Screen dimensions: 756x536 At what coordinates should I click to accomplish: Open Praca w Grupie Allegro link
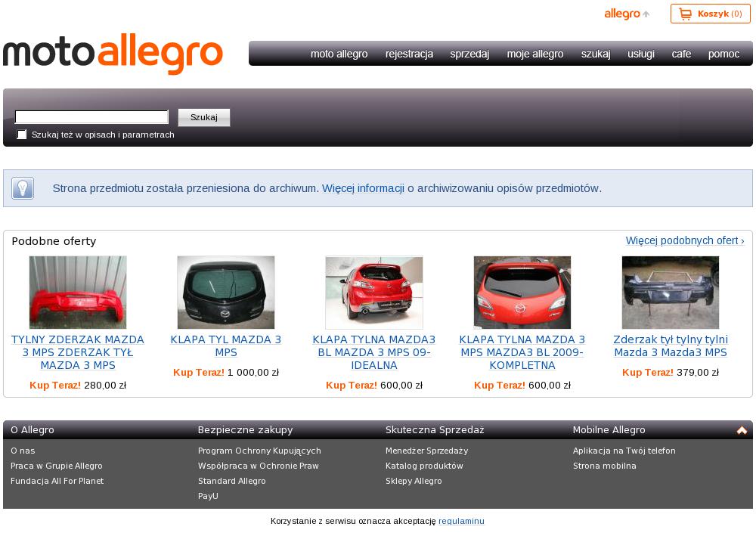tap(57, 466)
